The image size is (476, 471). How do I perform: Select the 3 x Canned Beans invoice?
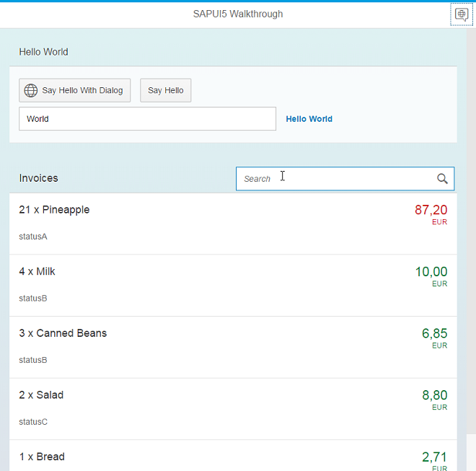pos(63,333)
